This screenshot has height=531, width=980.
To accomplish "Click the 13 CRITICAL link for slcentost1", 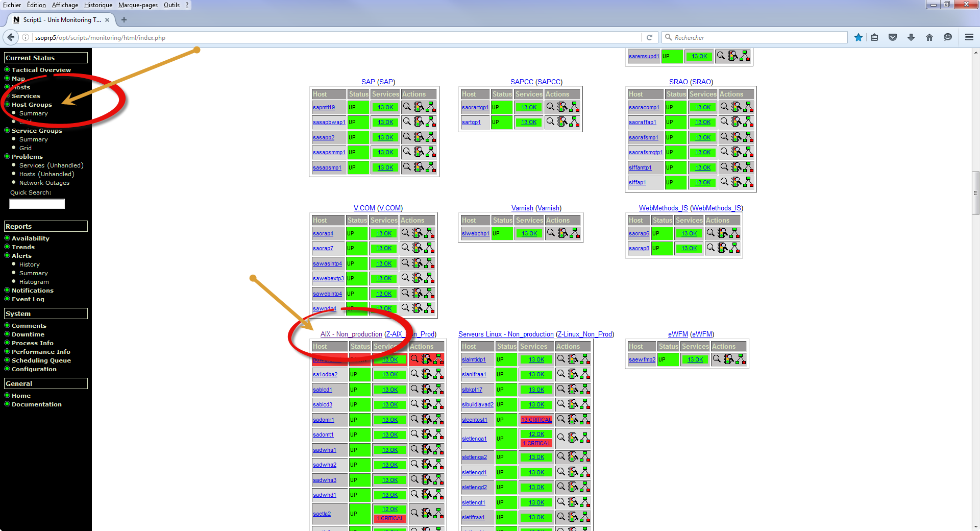I will pos(536,420).
